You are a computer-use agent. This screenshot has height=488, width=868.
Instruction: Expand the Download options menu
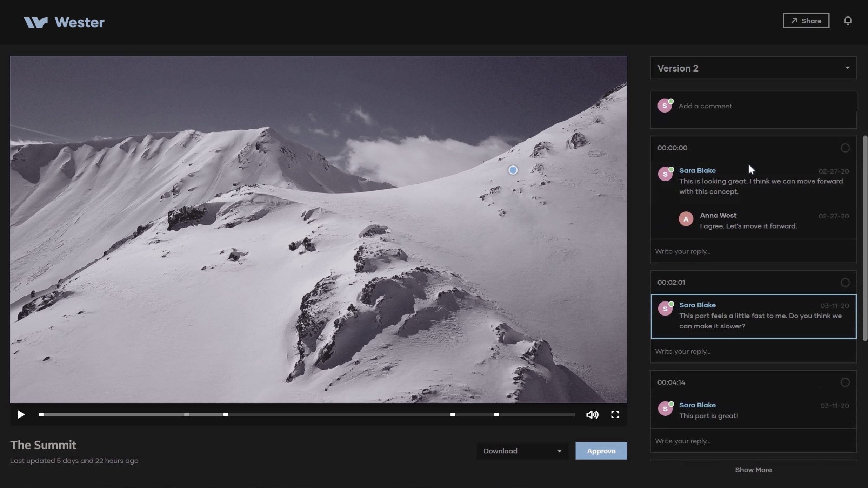(522, 451)
